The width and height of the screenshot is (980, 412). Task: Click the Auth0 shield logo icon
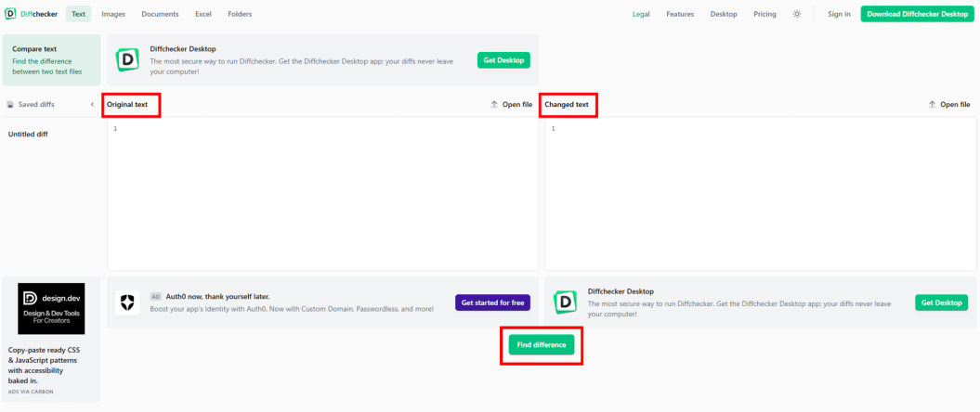point(127,303)
